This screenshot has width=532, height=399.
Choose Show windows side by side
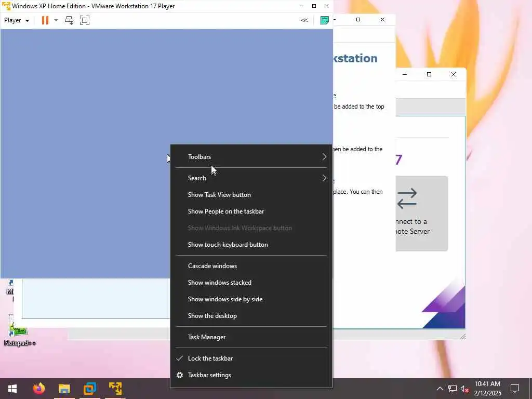coord(251,299)
